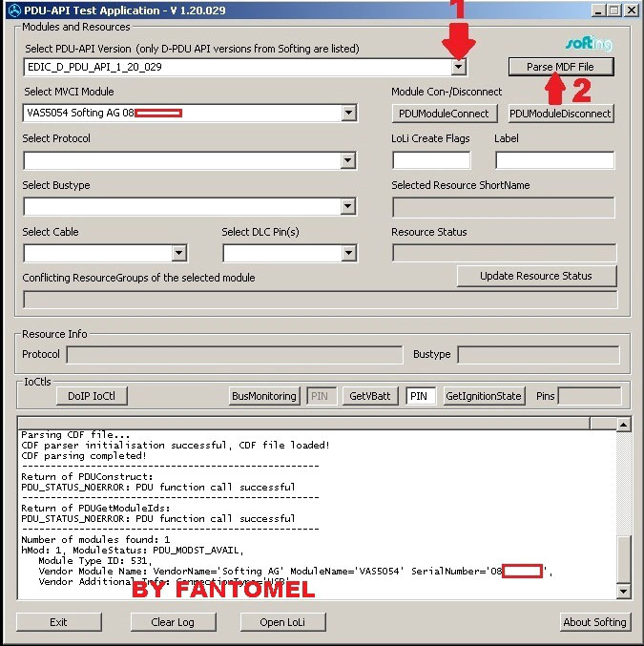Click the Selected Resource ShortName field

[504, 208]
